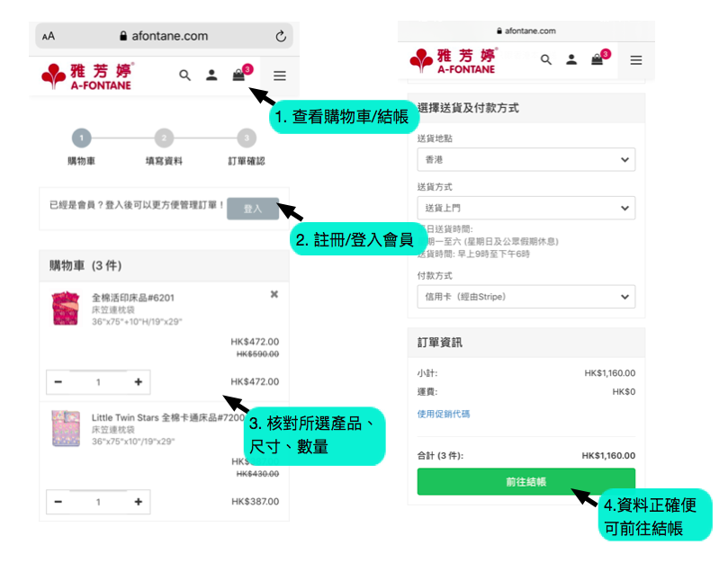The height and width of the screenshot is (572, 728).
Task: Open the hamburger menu in left header
Action: [280, 76]
